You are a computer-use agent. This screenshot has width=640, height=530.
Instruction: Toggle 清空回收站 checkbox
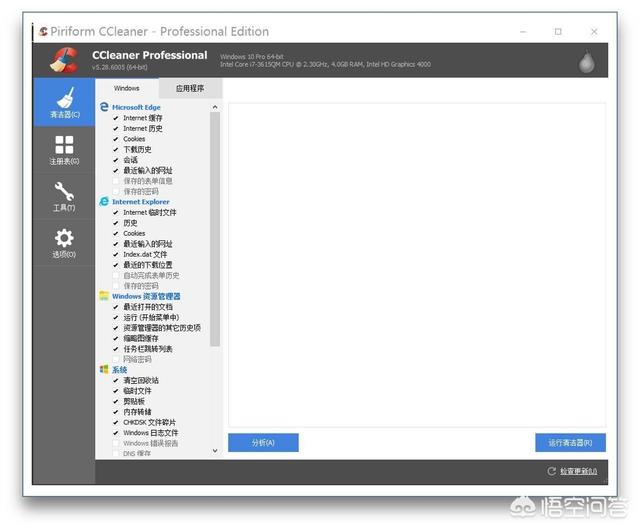click(x=116, y=381)
